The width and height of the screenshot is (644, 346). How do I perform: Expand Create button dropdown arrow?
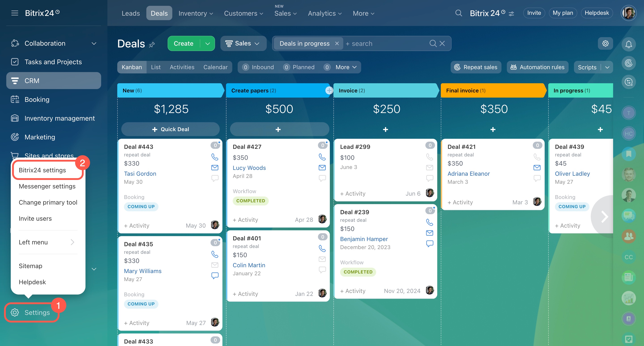[x=207, y=43]
